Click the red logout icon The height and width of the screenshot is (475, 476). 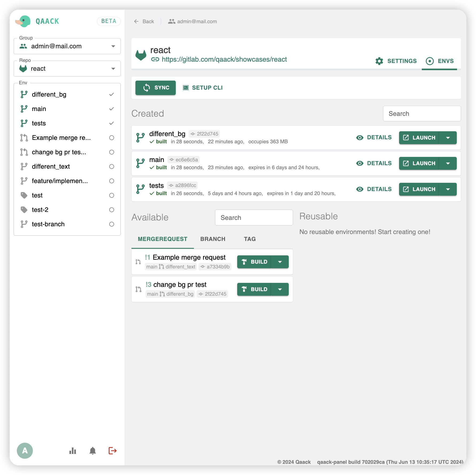[x=112, y=451]
